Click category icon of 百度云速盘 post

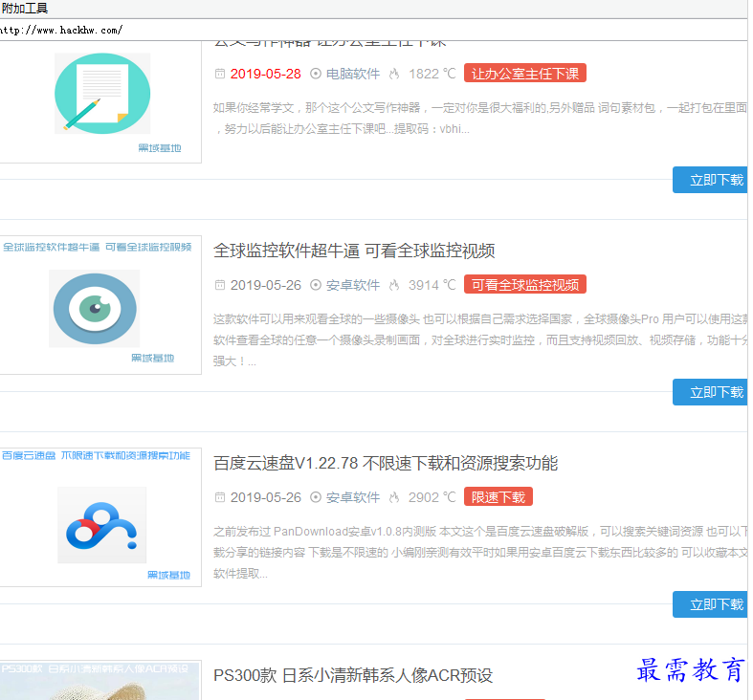316,497
